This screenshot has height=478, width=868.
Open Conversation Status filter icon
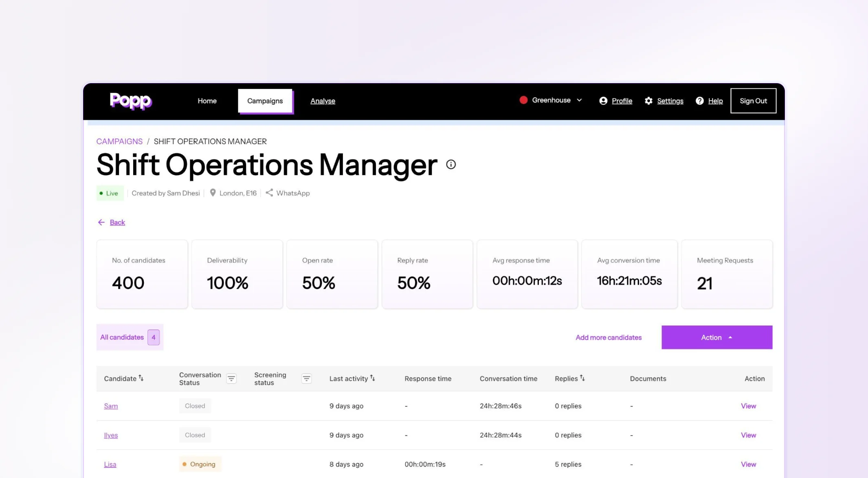point(231,379)
